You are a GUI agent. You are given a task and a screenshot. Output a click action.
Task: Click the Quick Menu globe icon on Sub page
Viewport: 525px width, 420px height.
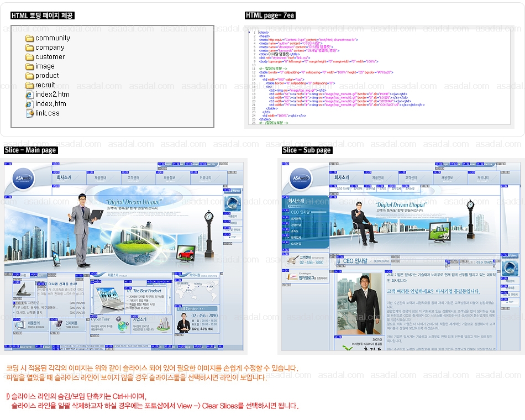point(510,268)
